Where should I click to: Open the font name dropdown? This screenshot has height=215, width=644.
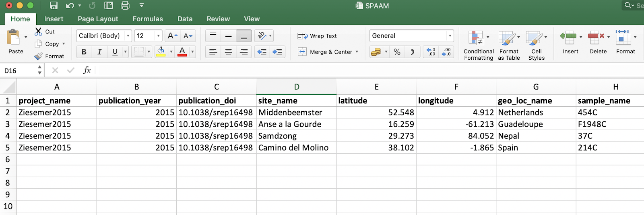[x=128, y=35]
